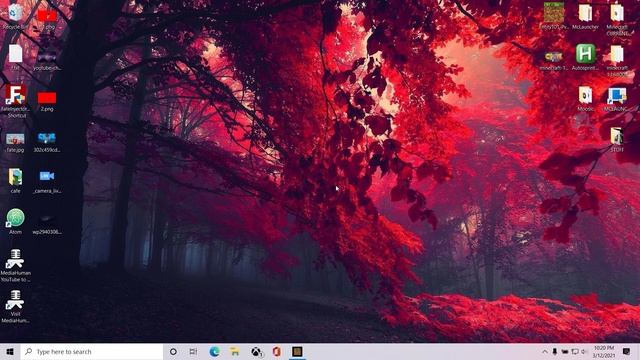Select the Music folder icon
Viewport: 640px width, 360px height.
point(585,99)
